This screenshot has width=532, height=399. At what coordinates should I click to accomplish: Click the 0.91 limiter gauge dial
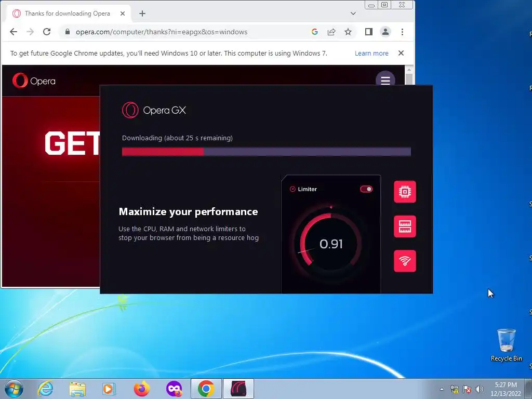coord(330,244)
